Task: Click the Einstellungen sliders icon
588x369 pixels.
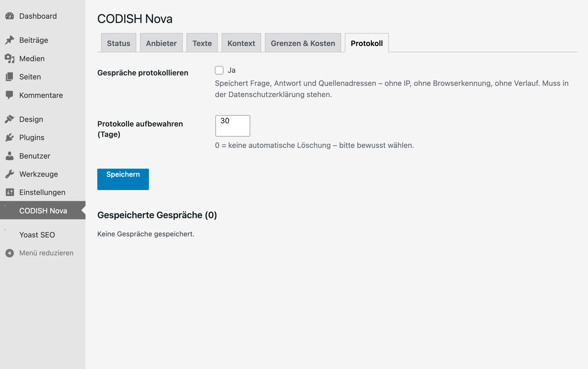Action: (10, 192)
